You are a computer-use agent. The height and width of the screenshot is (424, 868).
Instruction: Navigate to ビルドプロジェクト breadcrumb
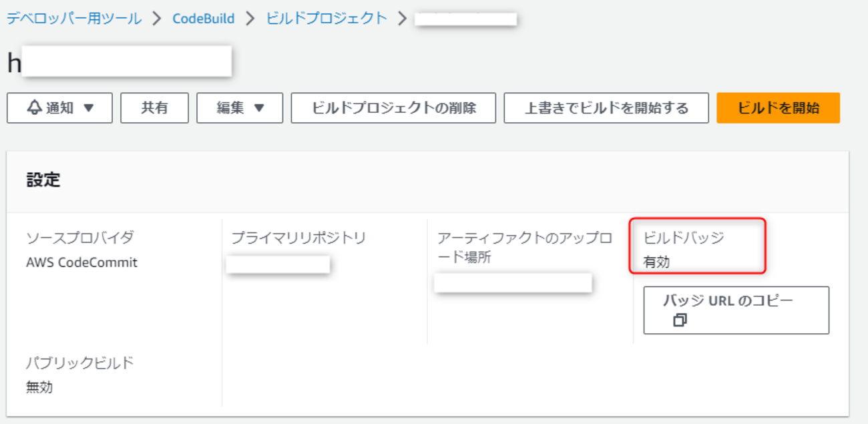click(327, 19)
